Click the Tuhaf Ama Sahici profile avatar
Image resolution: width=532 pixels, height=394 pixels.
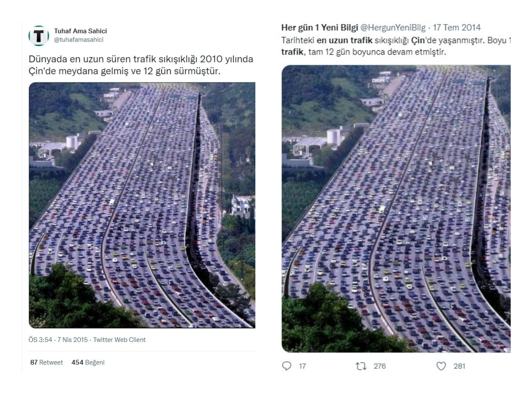[x=39, y=35]
